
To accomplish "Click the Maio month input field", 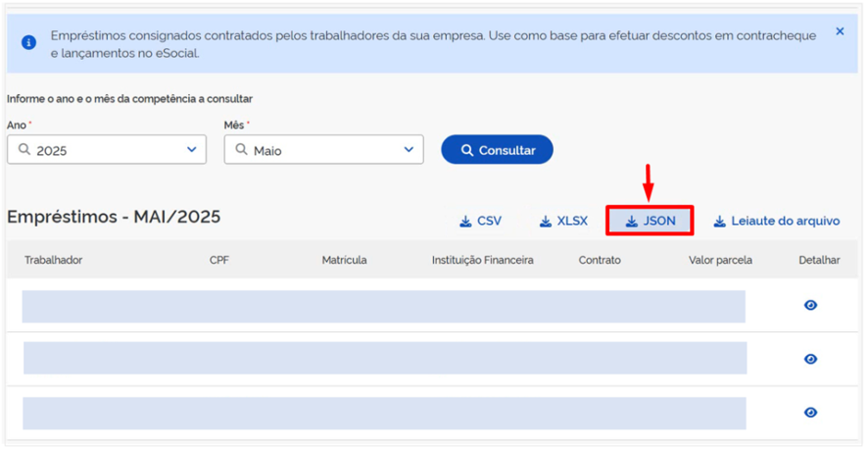I will [324, 150].
